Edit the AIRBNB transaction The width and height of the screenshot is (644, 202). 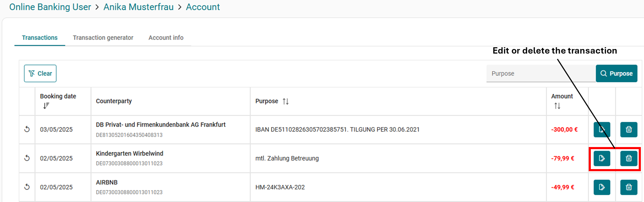click(602, 187)
